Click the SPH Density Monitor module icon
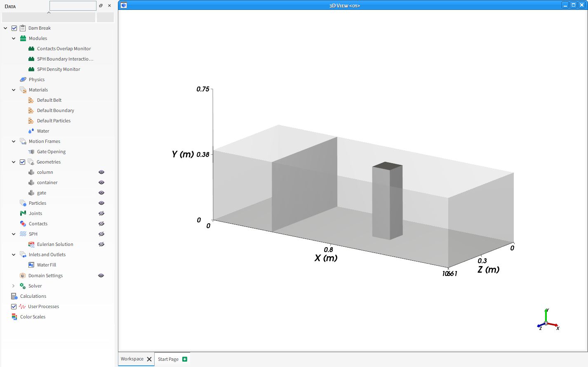 pyautogui.click(x=31, y=69)
